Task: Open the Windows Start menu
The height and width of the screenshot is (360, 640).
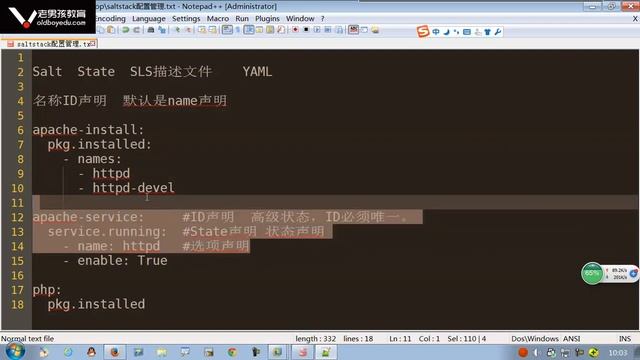Action: [x=16, y=351]
